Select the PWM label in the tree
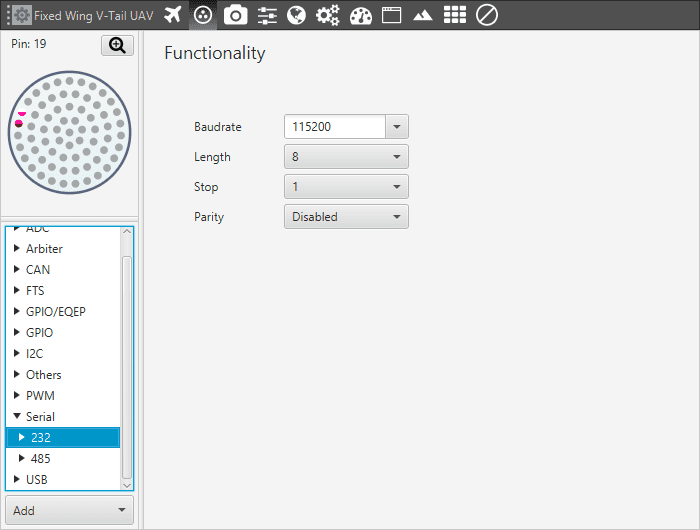Image resolution: width=700 pixels, height=530 pixels. click(40, 396)
